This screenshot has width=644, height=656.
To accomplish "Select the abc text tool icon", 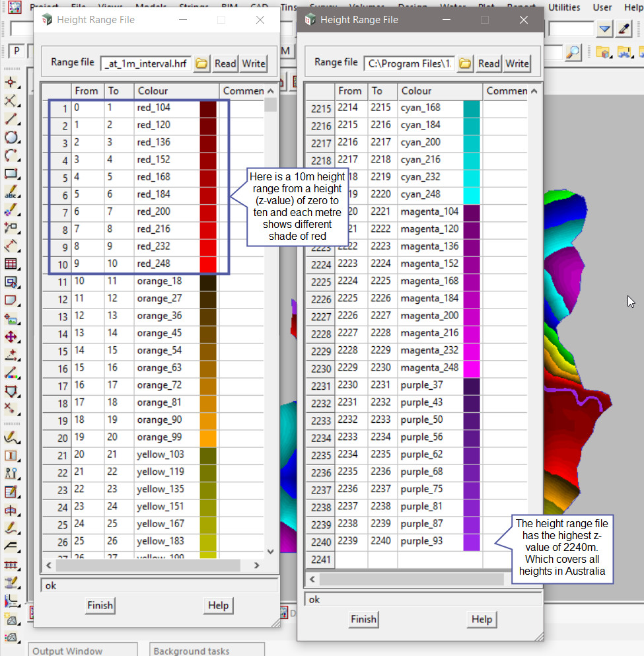I will (x=11, y=193).
